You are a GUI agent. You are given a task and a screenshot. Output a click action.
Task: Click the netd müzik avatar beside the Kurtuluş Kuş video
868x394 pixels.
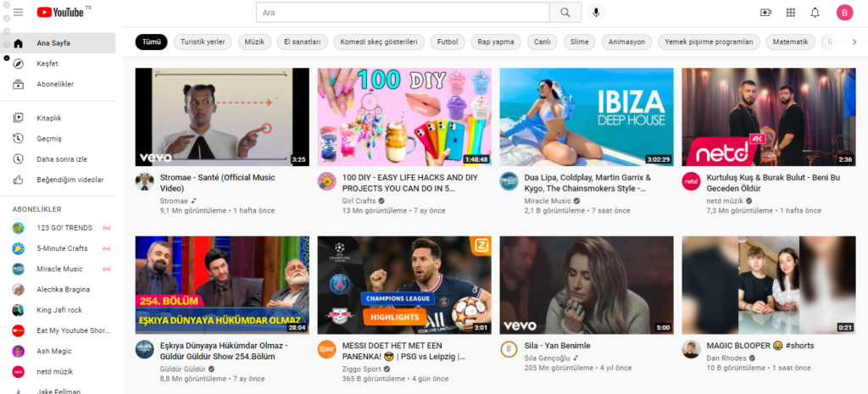[691, 181]
